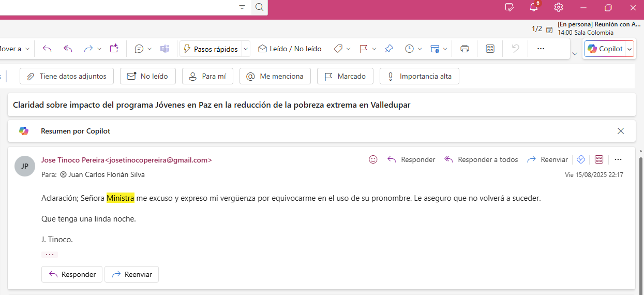Click the rules/policy icon in toolbar
This screenshot has height=295, width=644.
435,49
